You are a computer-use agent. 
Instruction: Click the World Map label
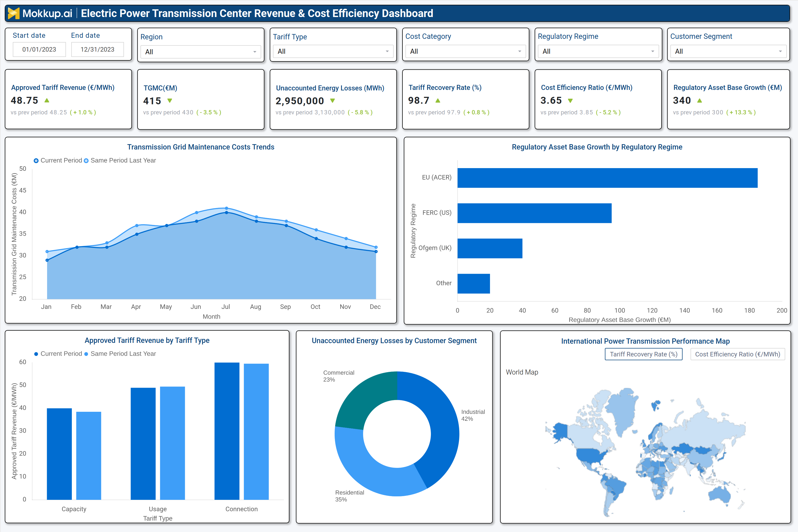pos(522,372)
